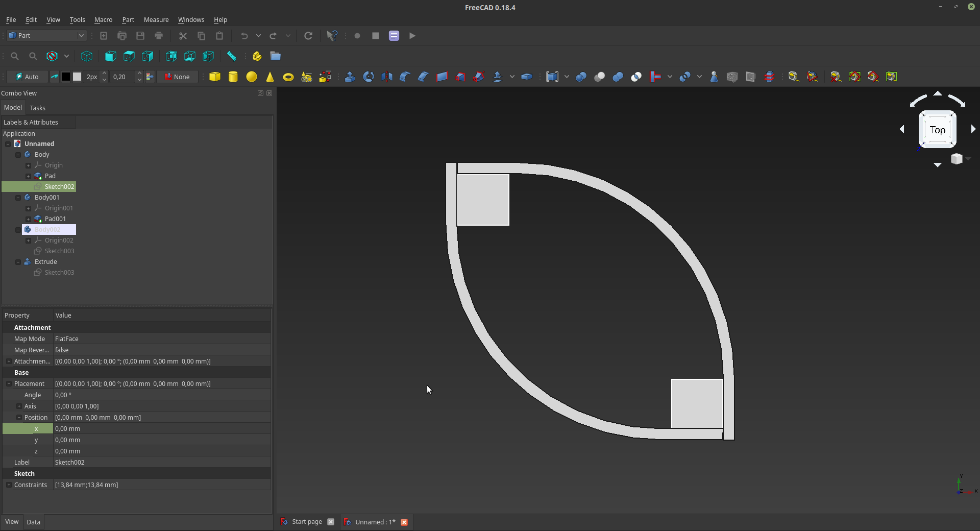Viewport: 980px width, 531px height.
Task: Open the Macro menu
Action: (x=103, y=19)
